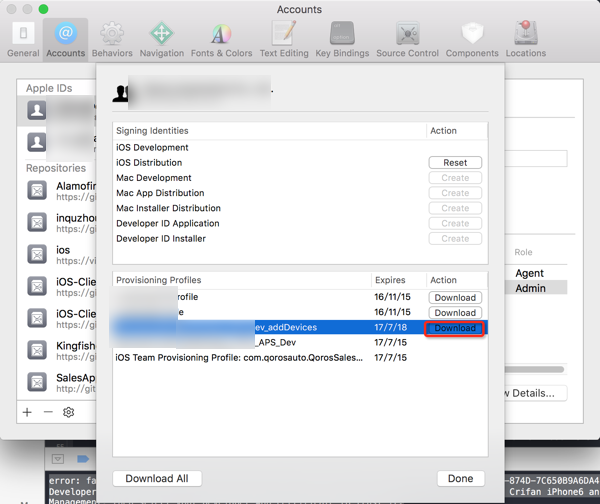Select the Alamofire repository icon
Image resolution: width=600 pixels, height=504 pixels.
pos(37,190)
